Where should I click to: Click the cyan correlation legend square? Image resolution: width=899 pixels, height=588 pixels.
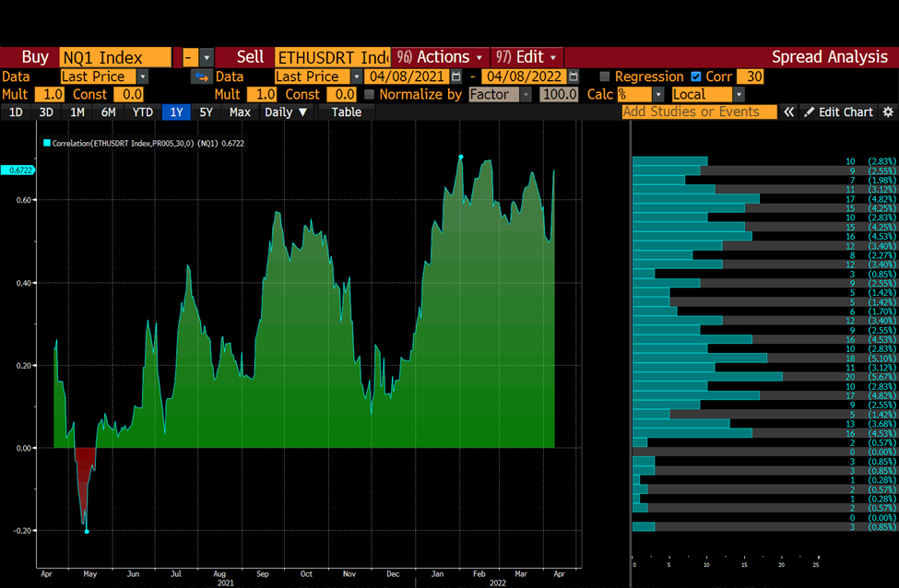tap(47, 143)
